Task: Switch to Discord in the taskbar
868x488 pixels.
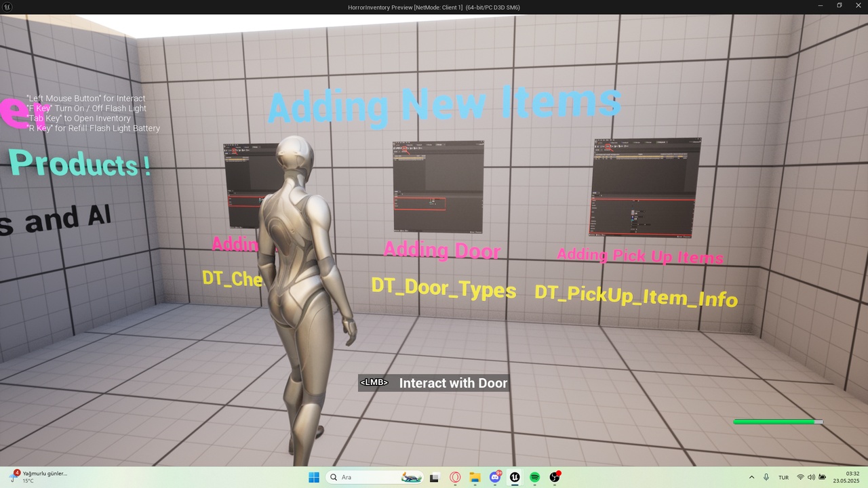Action: 495,477
